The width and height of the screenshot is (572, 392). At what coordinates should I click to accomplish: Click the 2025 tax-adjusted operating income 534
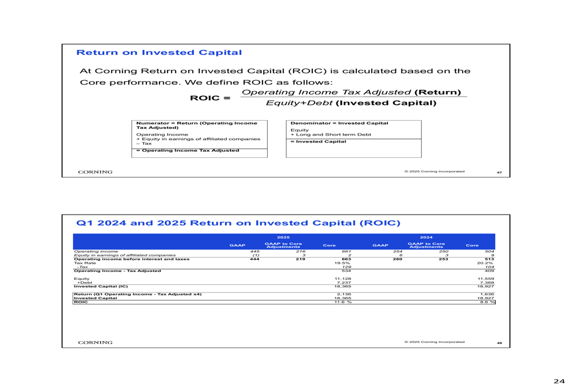click(346, 271)
